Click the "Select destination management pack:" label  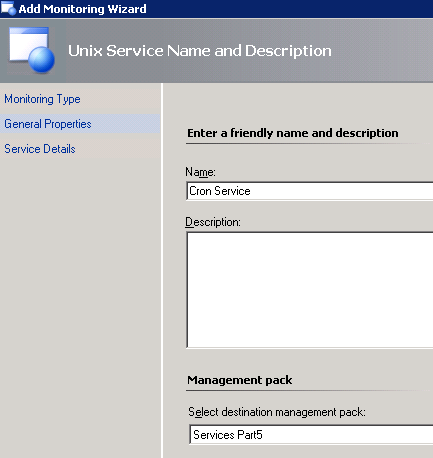pos(277,412)
